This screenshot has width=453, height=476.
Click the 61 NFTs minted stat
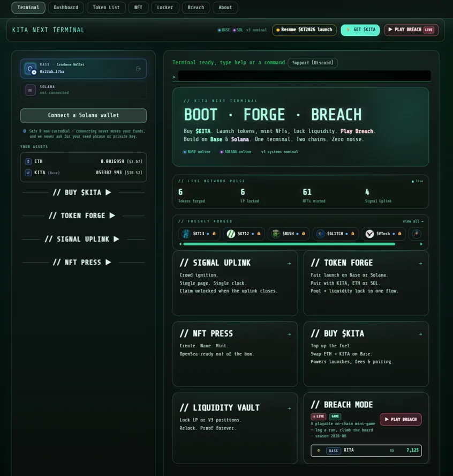314,195
